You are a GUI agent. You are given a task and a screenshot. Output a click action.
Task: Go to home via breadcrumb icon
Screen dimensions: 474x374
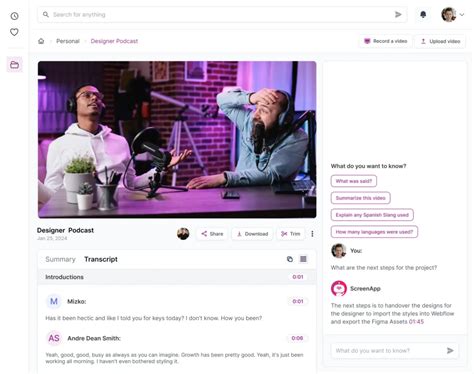(x=41, y=41)
